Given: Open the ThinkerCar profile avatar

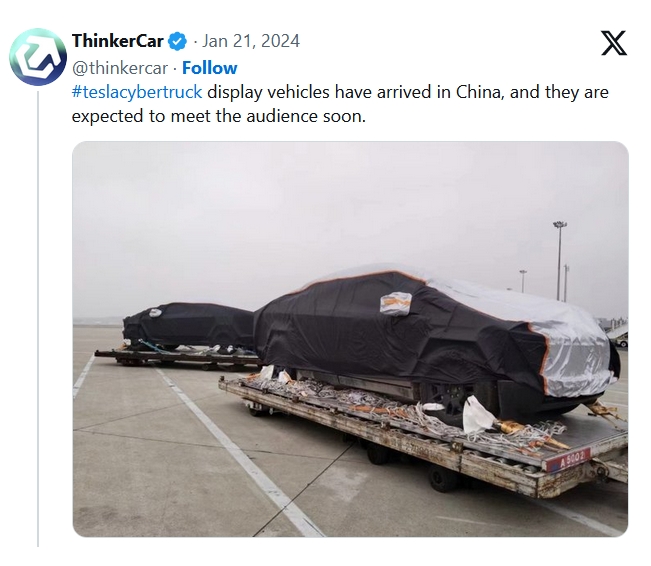Looking at the screenshot, I should (x=38, y=56).
